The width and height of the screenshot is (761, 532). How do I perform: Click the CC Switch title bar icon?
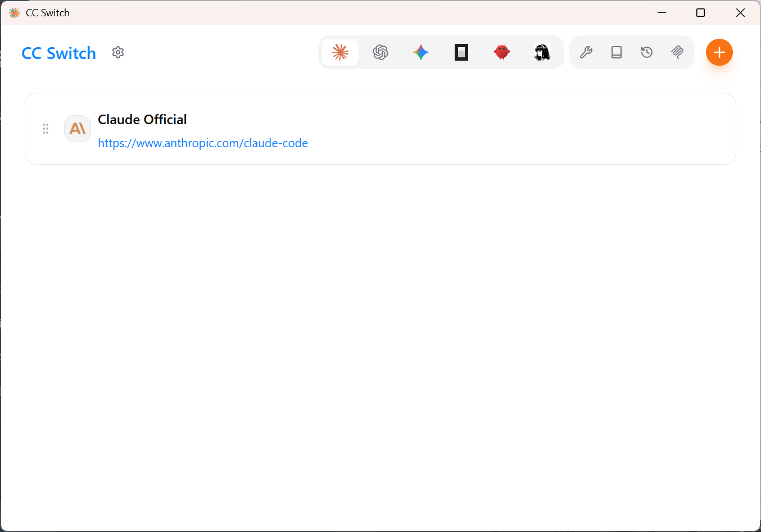pos(15,12)
